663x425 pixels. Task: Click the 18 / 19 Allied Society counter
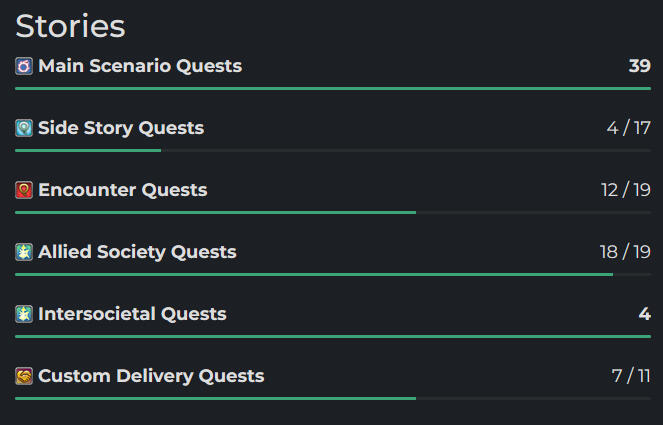(625, 252)
